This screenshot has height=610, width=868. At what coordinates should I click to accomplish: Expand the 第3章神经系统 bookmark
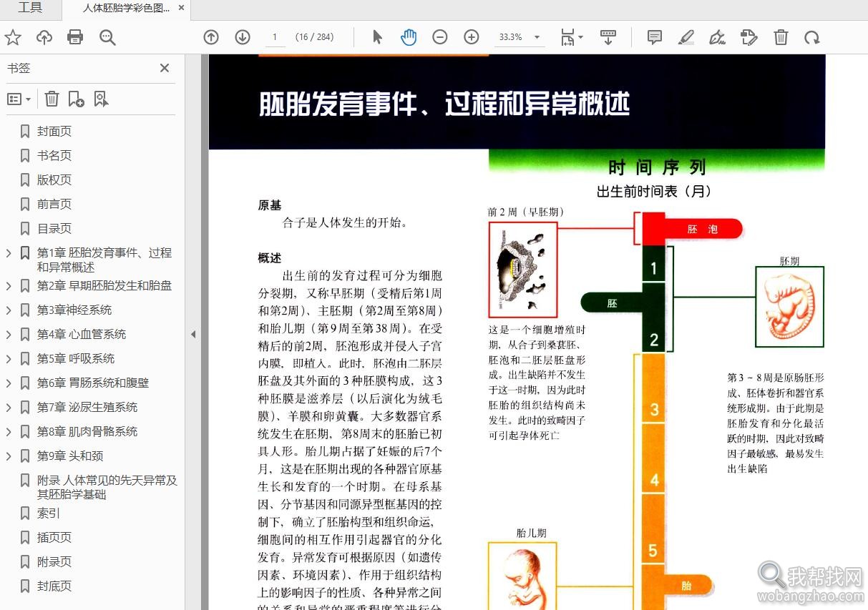(9, 310)
